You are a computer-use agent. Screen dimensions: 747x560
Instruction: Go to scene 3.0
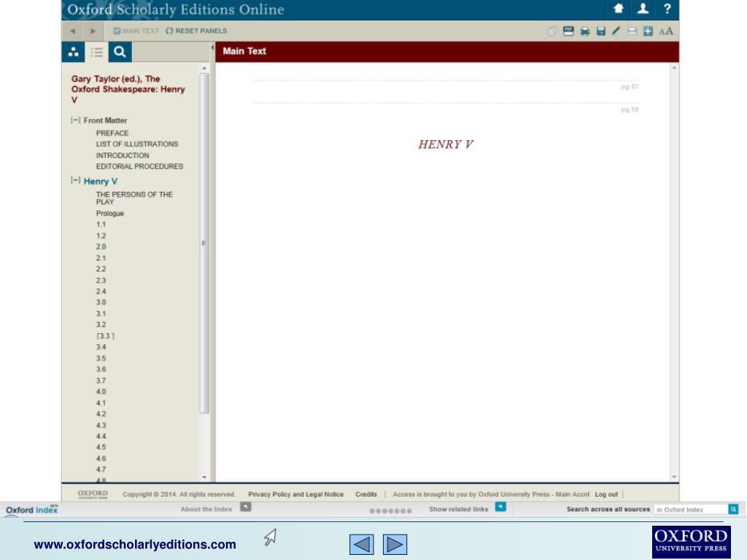tap(101, 303)
